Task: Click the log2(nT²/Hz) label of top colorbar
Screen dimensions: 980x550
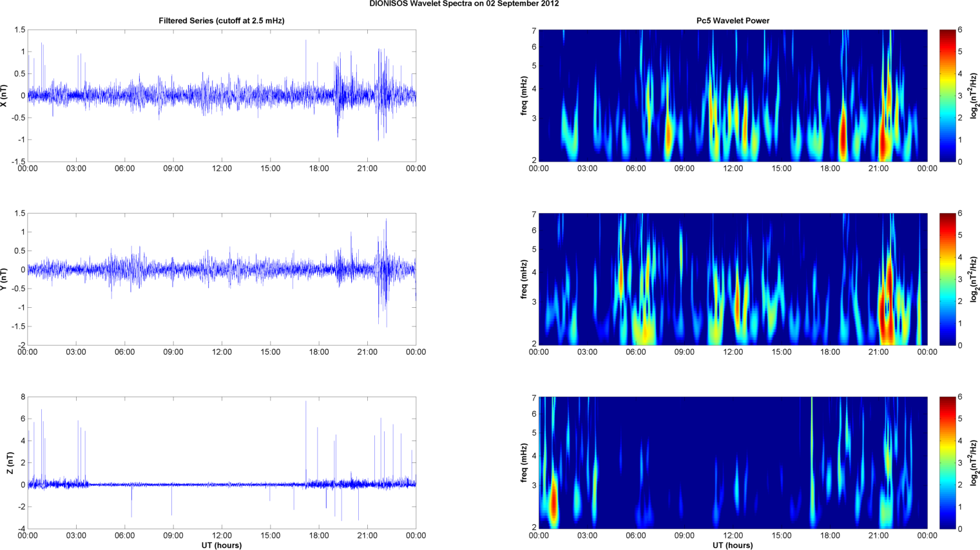Action: click(x=974, y=95)
